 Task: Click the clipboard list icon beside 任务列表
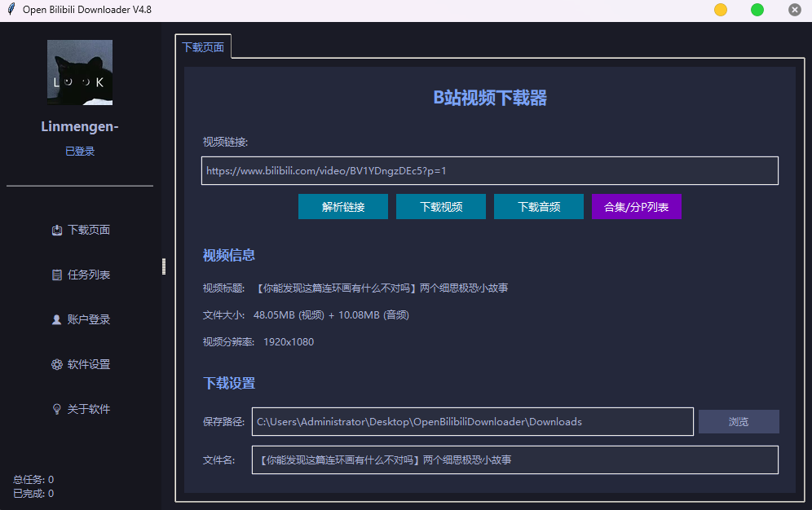[x=57, y=275]
